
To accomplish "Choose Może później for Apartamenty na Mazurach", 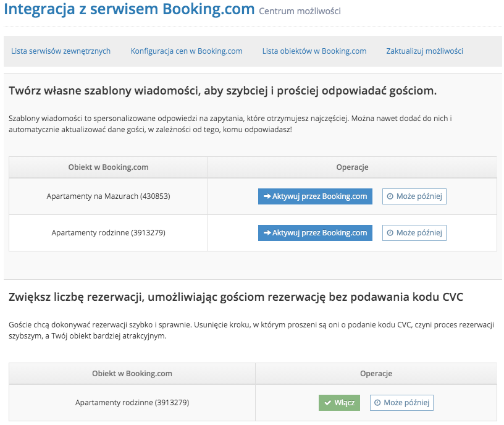I will tap(414, 196).
